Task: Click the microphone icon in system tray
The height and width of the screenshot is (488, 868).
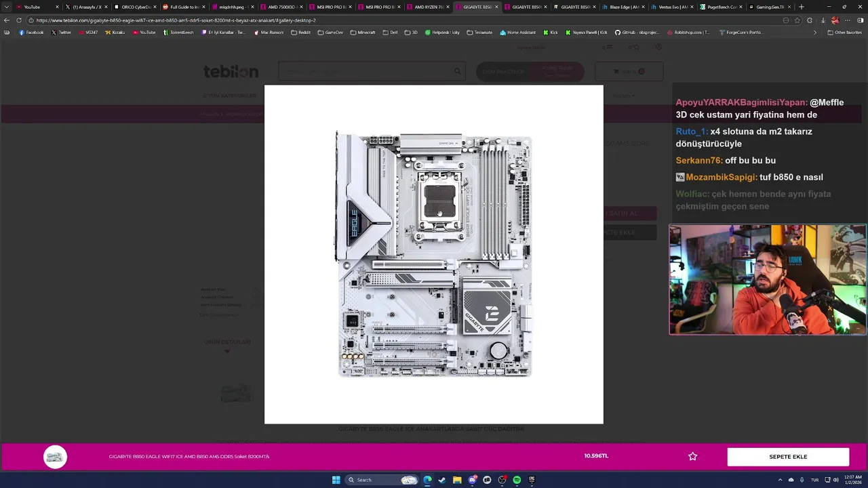Action: click(802, 480)
